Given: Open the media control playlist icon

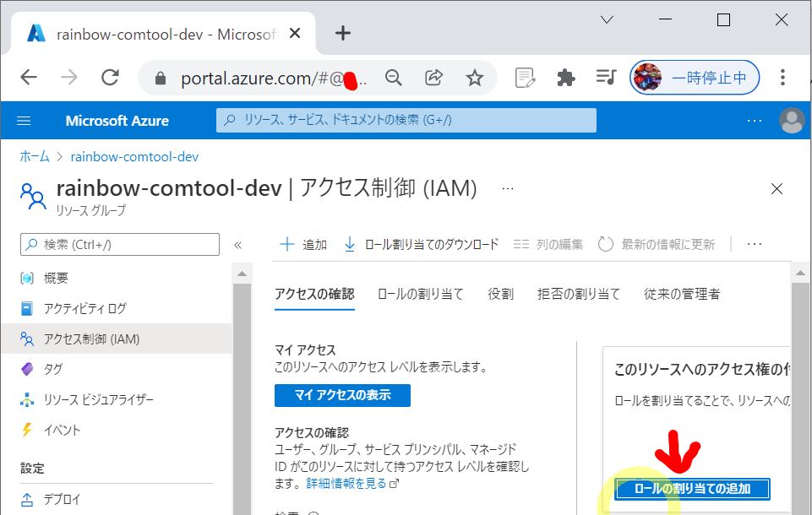Looking at the screenshot, I should click(x=606, y=78).
